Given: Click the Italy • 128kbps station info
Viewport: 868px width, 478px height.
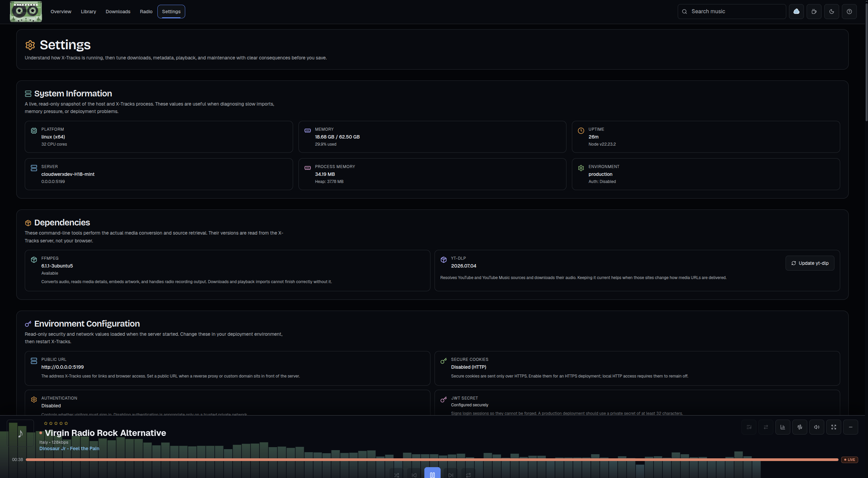Looking at the screenshot, I should click(54, 442).
